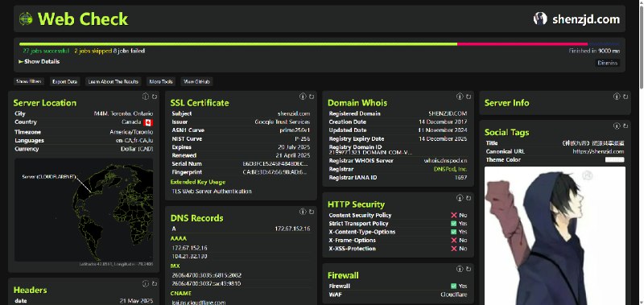The height and width of the screenshot is (305, 644).
Task: Click the '27 jobs successful' text
Action: [46, 51]
